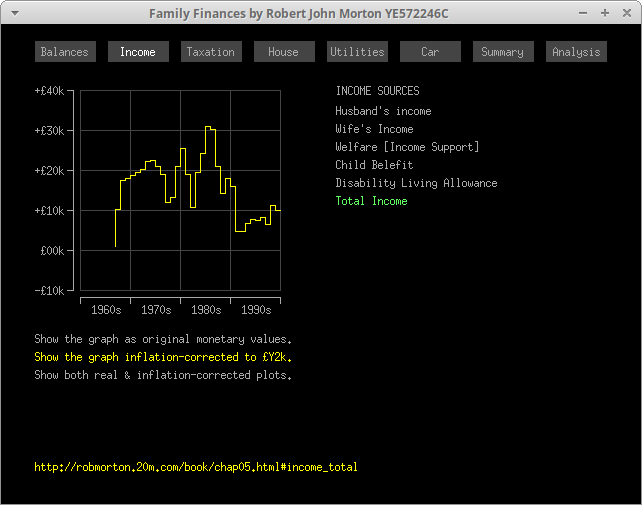Choose Welfare [Income Support] source
The image size is (642, 505).
407,147
